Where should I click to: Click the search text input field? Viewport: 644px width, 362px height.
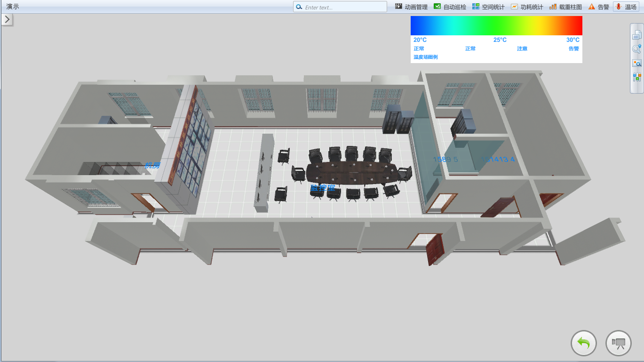[344, 7]
